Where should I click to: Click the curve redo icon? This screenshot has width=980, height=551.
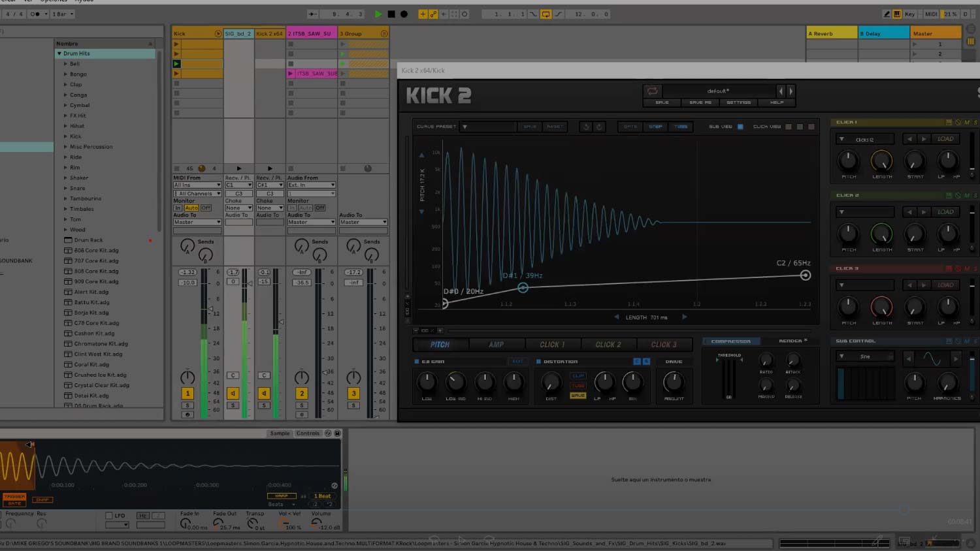(599, 127)
